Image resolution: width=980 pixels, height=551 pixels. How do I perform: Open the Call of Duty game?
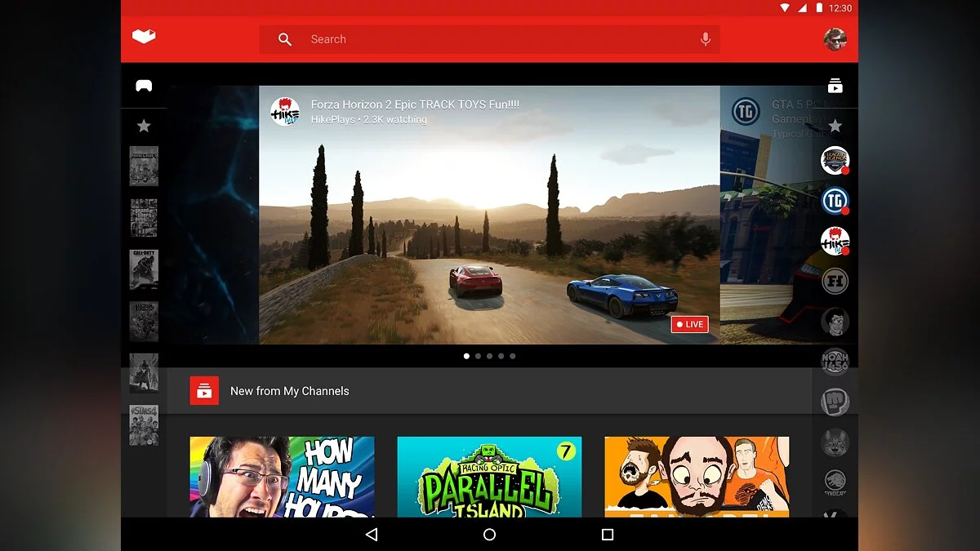(x=144, y=269)
